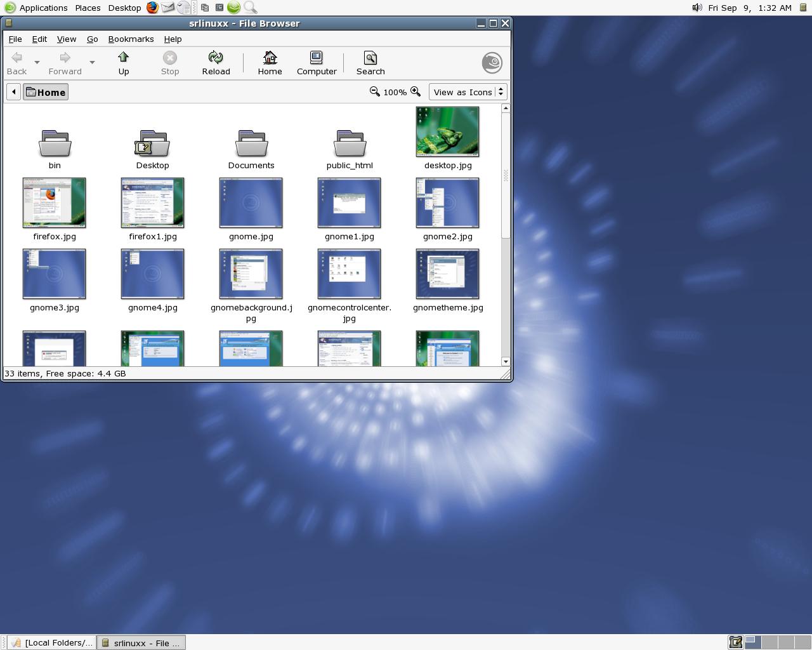
Task: Switch to Local Folders taskbar window
Action: (x=52, y=642)
